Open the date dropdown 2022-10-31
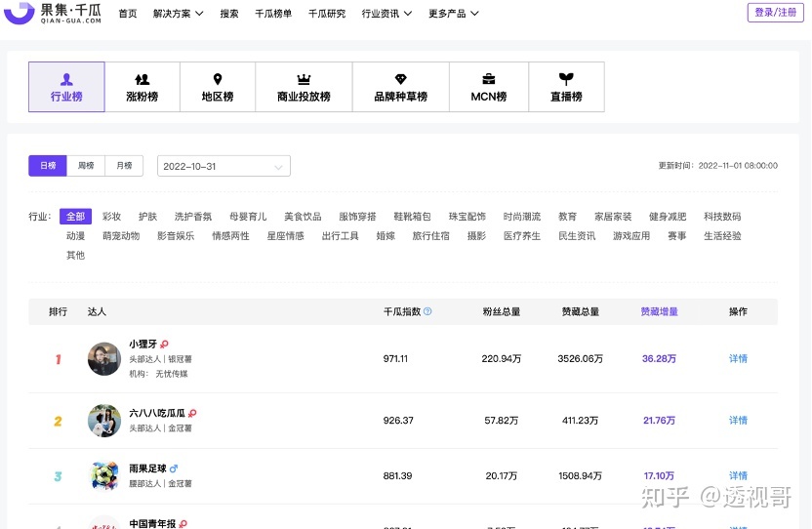The height and width of the screenshot is (529, 812). [223, 166]
